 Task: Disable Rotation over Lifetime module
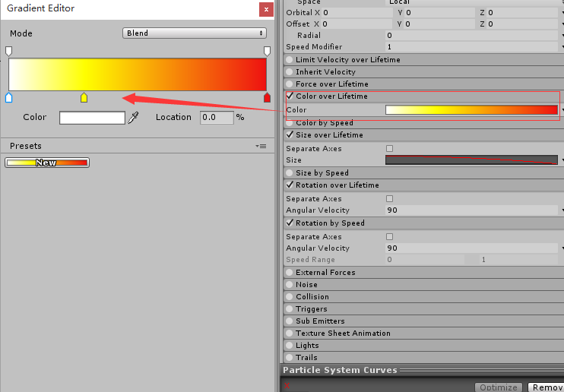(290, 185)
